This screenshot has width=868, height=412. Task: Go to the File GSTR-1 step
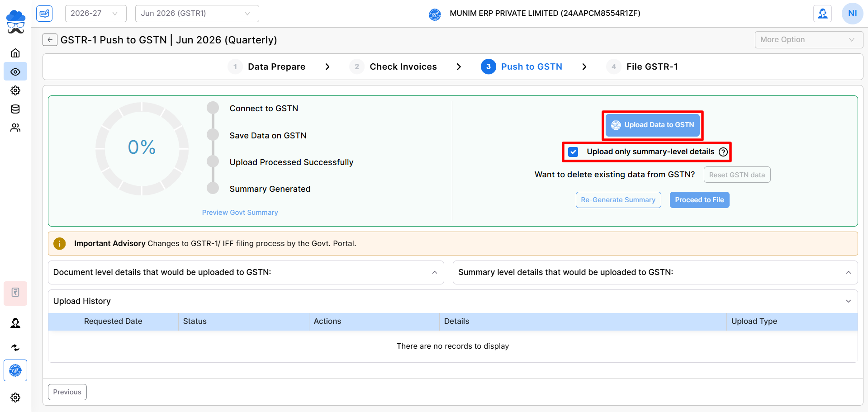tap(642, 67)
